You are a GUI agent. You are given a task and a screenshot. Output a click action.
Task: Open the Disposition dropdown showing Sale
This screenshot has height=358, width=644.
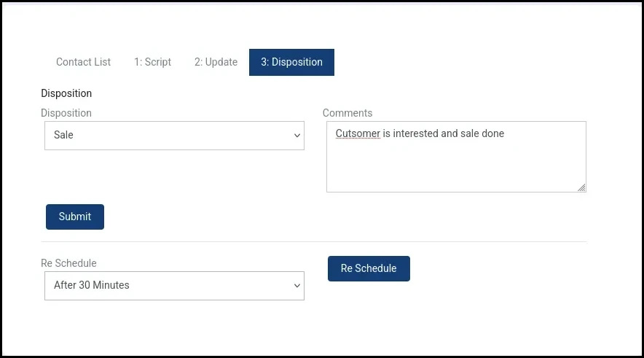click(168, 136)
